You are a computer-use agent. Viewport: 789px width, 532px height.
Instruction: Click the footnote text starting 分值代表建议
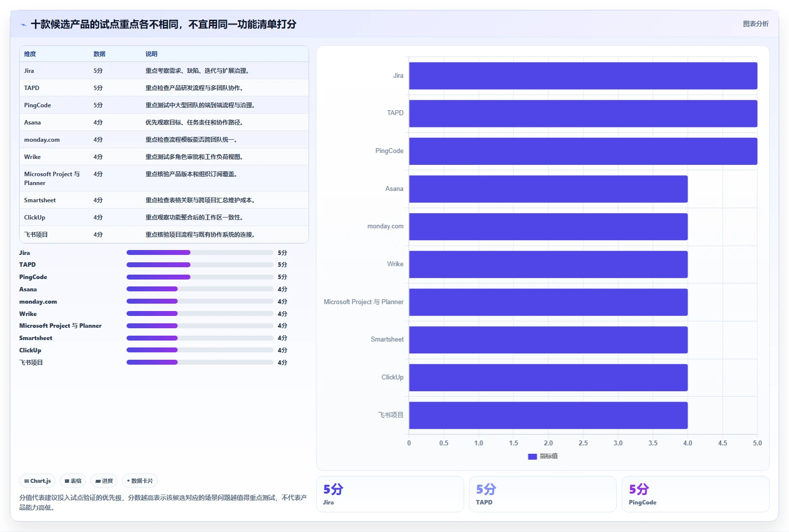pos(163,502)
